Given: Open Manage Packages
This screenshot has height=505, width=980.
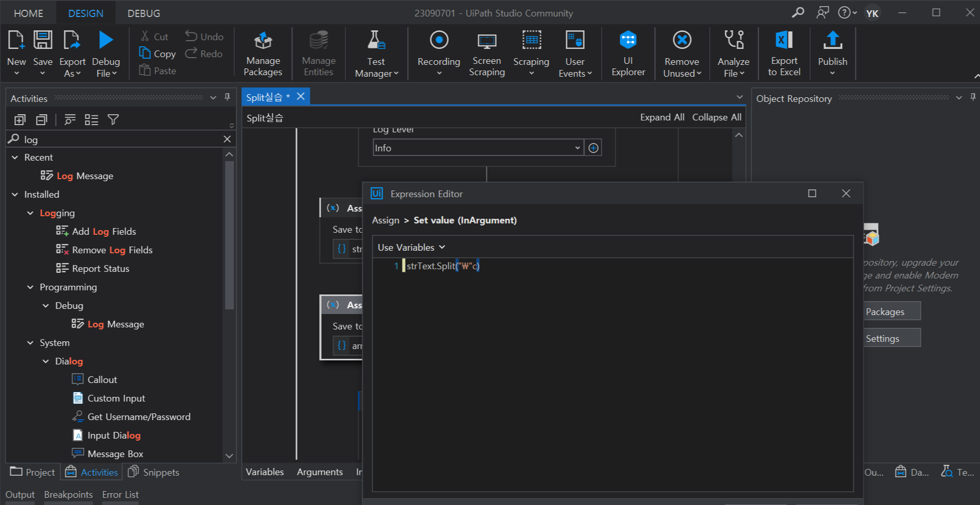Looking at the screenshot, I should click(263, 54).
